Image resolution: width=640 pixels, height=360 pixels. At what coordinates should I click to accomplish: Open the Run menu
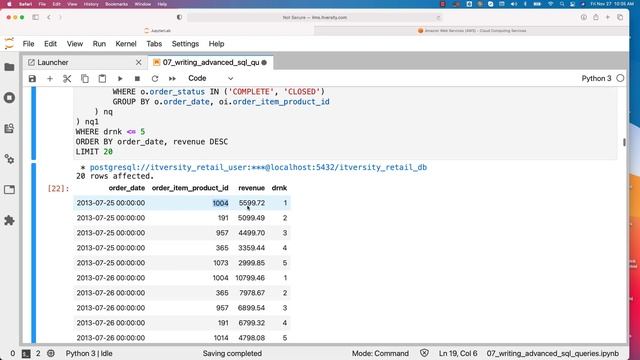(99, 44)
